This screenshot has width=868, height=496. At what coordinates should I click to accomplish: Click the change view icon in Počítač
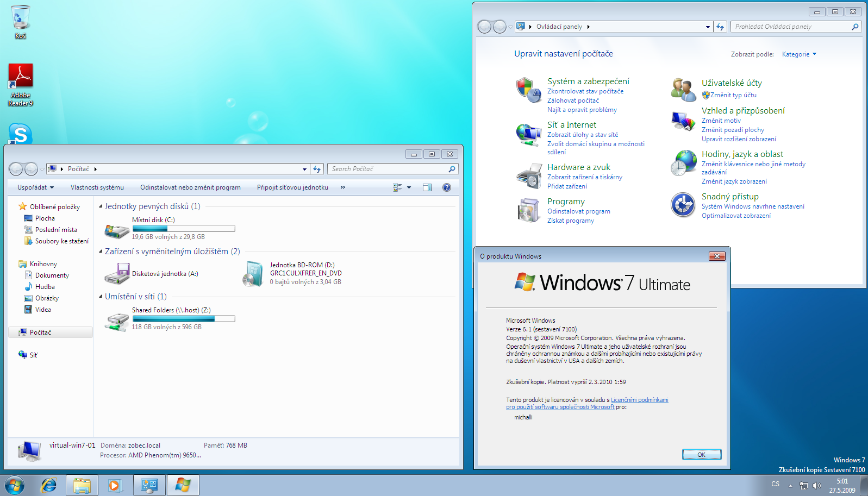[397, 187]
